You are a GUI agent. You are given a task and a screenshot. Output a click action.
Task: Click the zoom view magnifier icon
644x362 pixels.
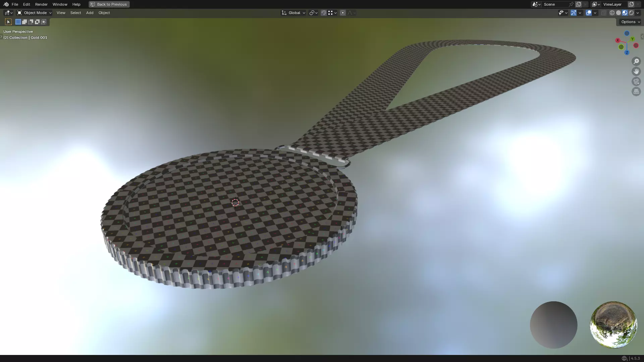point(636,61)
